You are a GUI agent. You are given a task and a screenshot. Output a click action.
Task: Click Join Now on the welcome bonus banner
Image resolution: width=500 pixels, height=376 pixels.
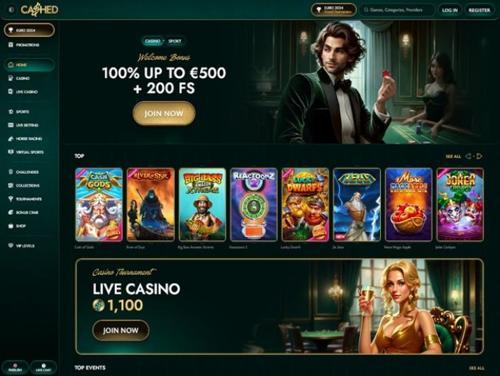pyautogui.click(x=164, y=113)
